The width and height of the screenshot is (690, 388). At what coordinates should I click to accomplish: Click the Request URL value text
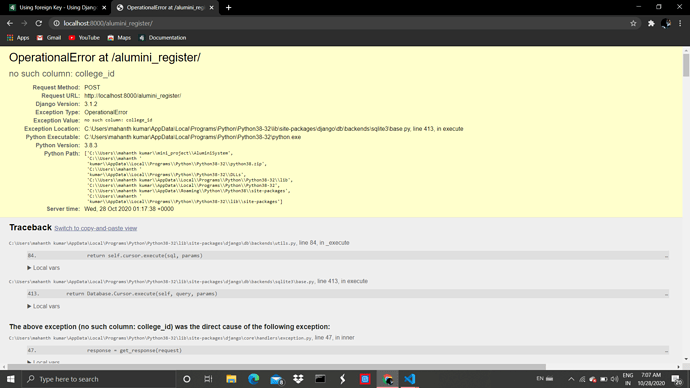pyautogui.click(x=132, y=95)
